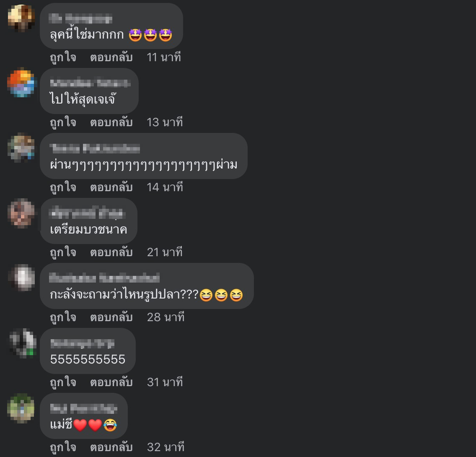476x457 pixels.
Task: Open profile picture next to ผ่านๆๆๆ comment
Action: point(21,148)
